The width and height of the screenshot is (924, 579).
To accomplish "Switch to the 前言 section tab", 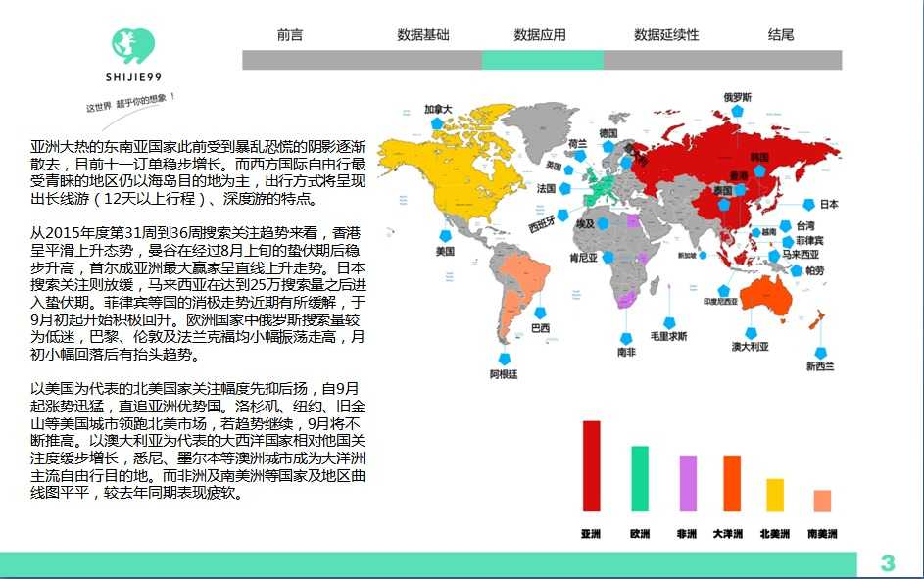I will [x=289, y=34].
